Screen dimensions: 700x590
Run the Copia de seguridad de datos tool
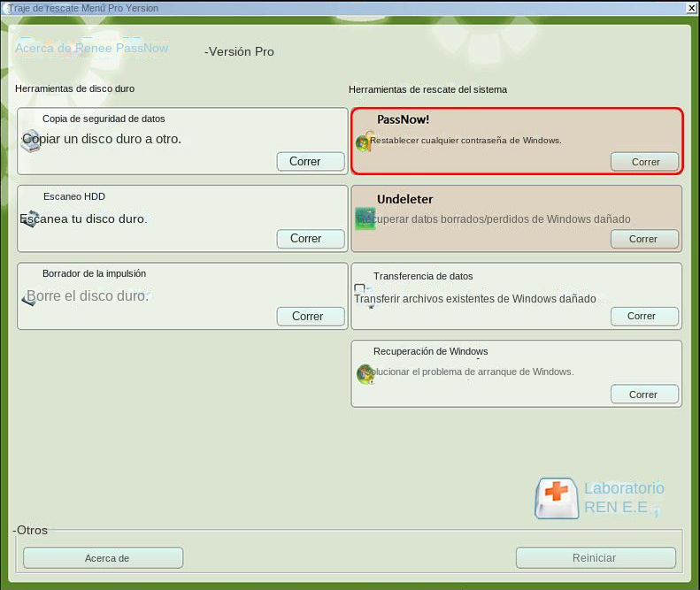coord(311,162)
